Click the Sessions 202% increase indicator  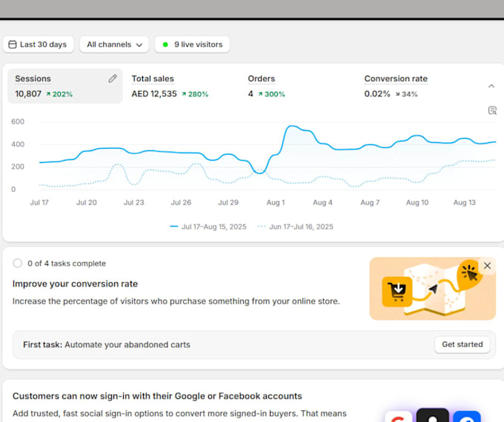coord(59,94)
